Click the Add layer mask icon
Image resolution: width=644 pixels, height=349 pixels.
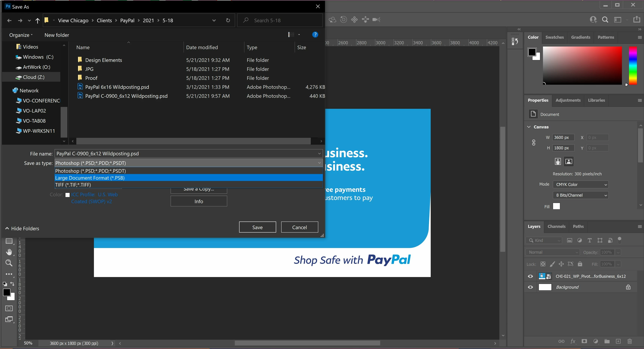(x=584, y=341)
